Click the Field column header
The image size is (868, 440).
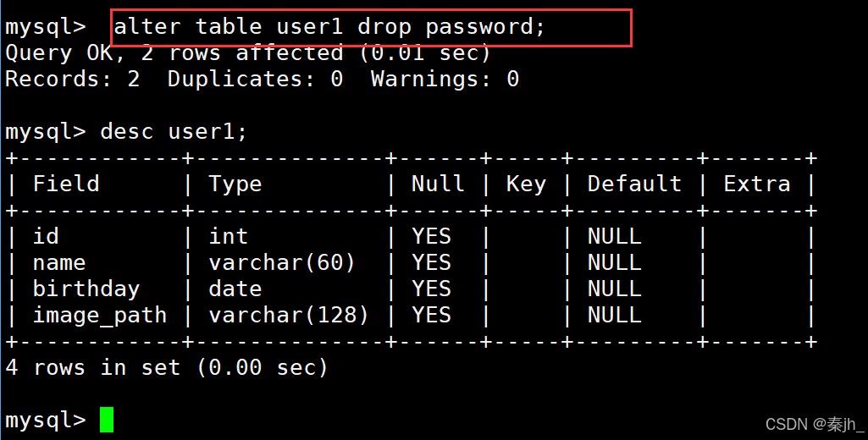pyautogui.click(x=66, y=184)
